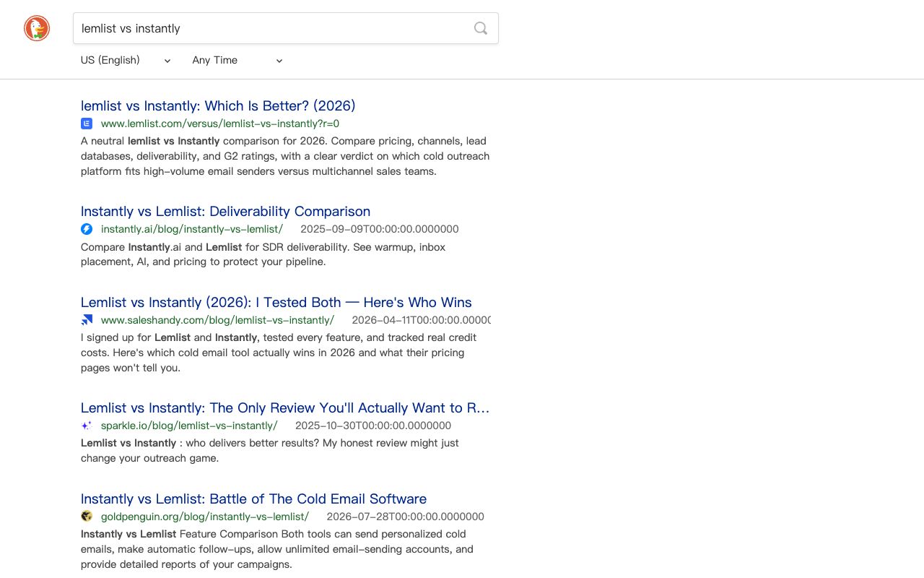924x578 pixels.
Task: Click snippet 'Instantly vs Lemlist Feature Comparison Both tools'
Action: tap(277, 549)
